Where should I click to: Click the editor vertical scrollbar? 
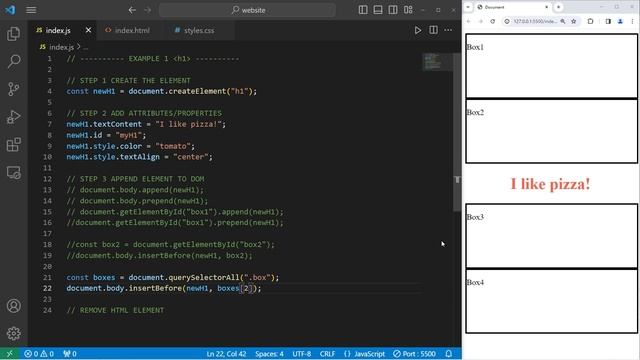[457, 132]
